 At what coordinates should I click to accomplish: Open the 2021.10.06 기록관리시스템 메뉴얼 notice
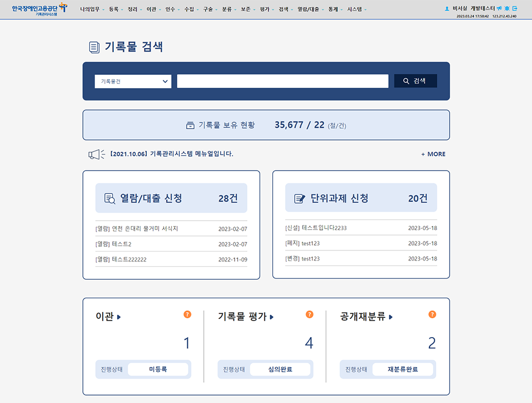click(x=171, y=154)
